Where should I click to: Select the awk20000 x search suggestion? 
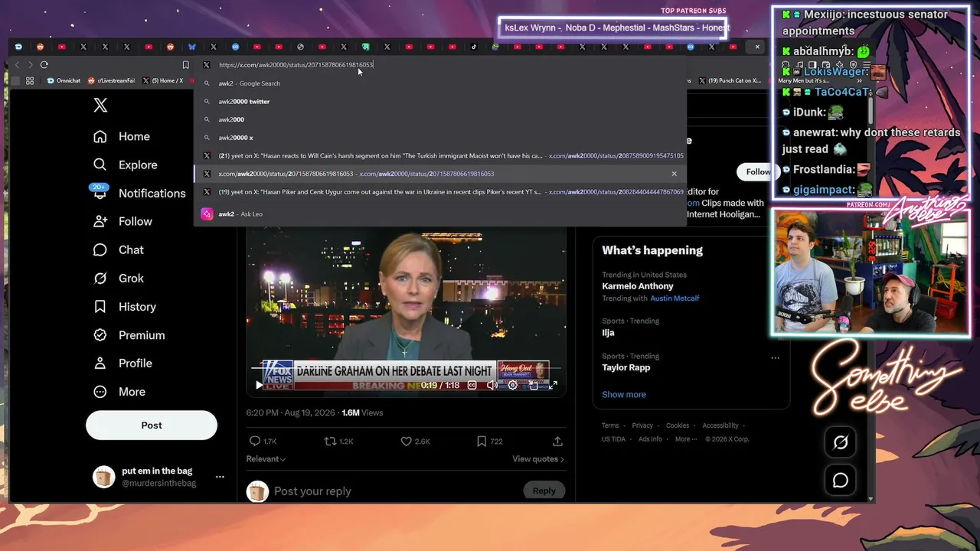coord(440,138)
